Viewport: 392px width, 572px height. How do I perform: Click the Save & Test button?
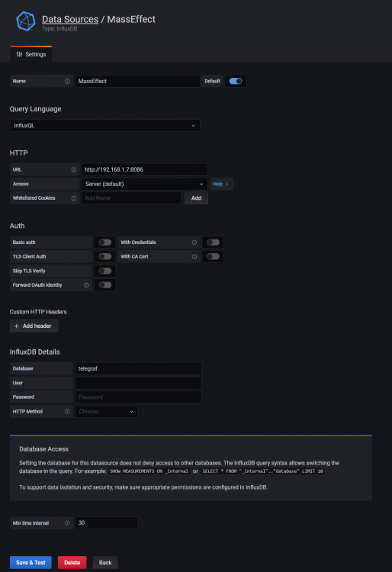(x=31, y=563)
